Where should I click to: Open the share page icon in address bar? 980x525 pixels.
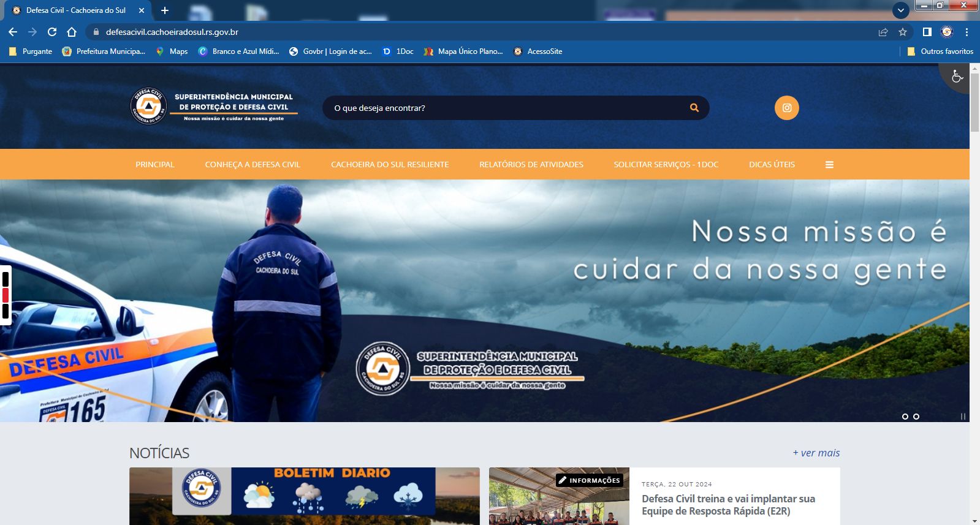coord(883,32)
